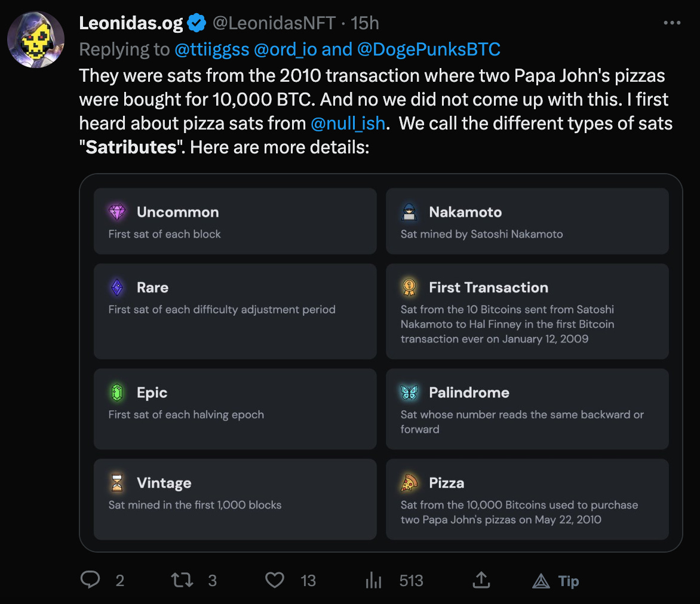The image size is (700, 604).
Task: Click the 15h timestamp
Action: tap(365, 23)
